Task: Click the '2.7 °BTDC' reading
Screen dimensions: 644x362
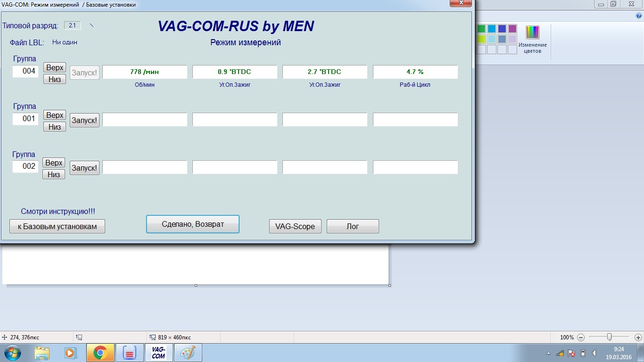Action: pos(325,72)
